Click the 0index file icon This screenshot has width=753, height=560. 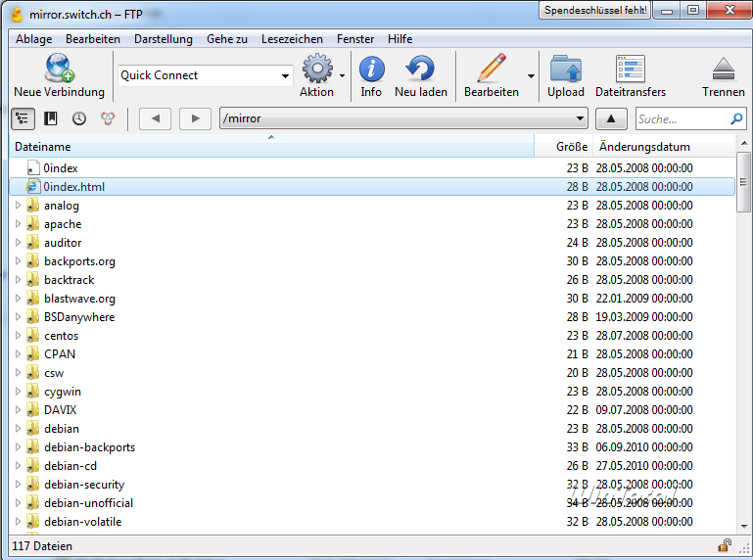(32, 168)
